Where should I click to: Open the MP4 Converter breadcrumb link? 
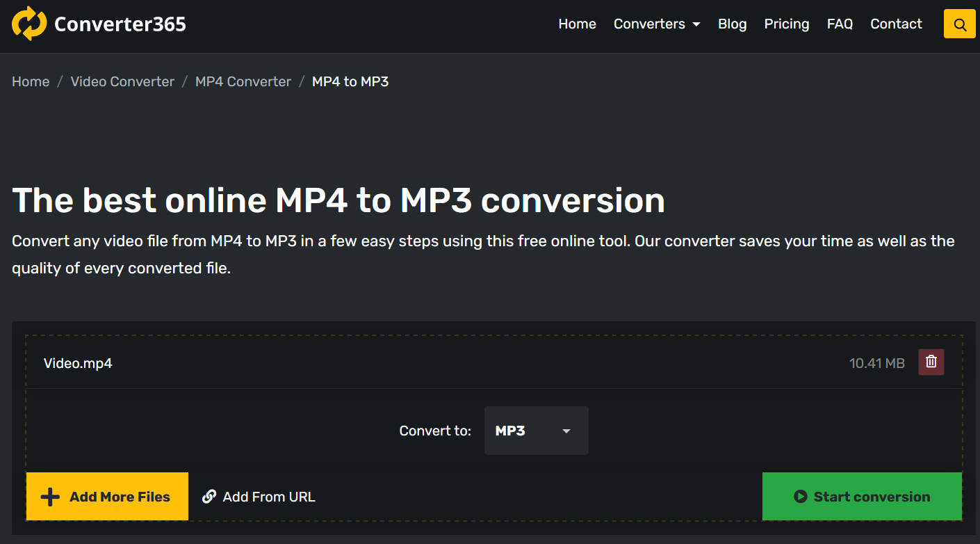point(243,81)
